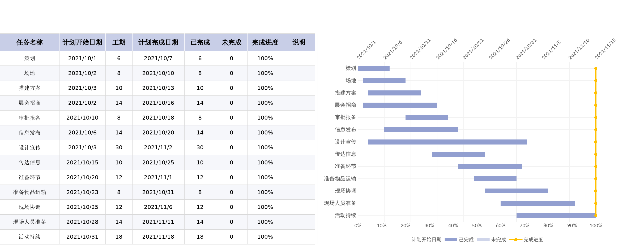Click the 场地 bar in Gantt chart
The image size is (644, 245).
click(384, 81)
